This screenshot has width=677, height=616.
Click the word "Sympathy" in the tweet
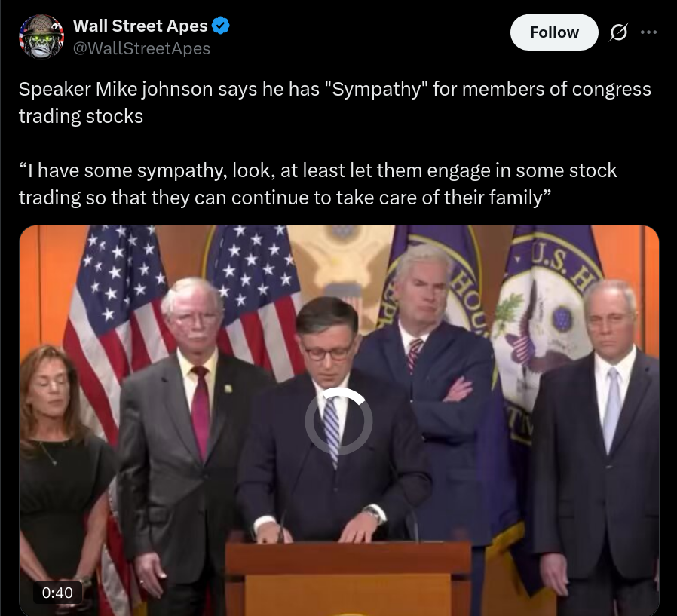tap(375, 90)
